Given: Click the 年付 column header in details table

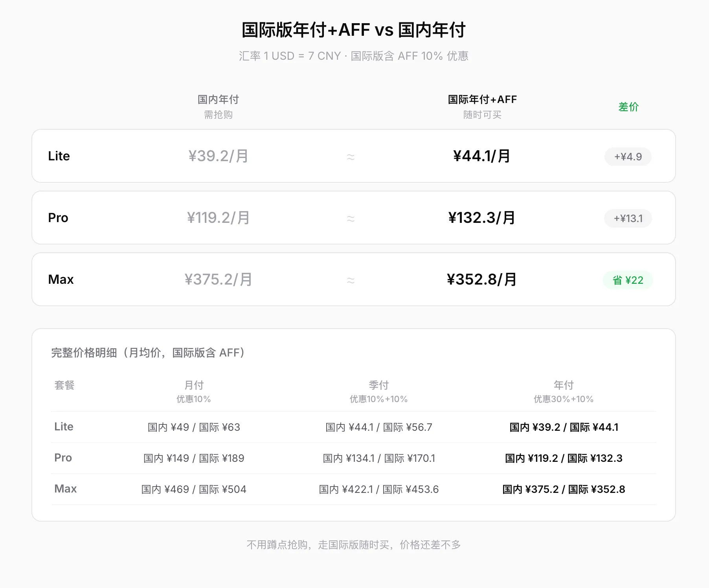Looking at the screenshot, I should pos(564,385).
